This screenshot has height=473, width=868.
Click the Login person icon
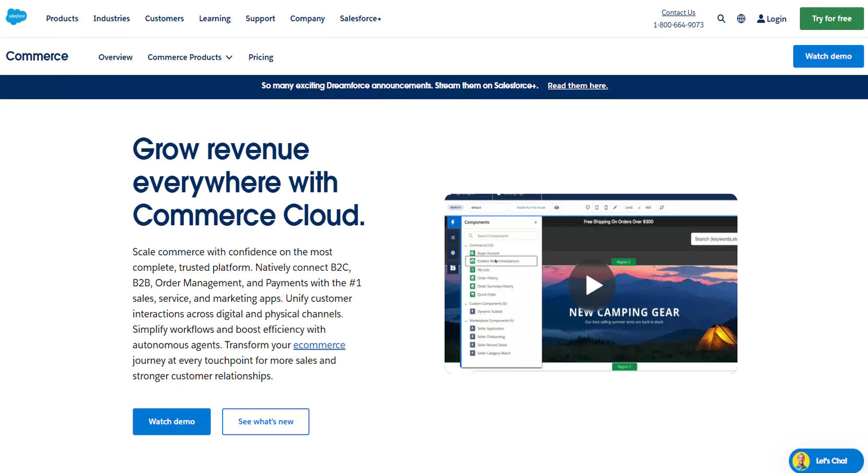762,19
